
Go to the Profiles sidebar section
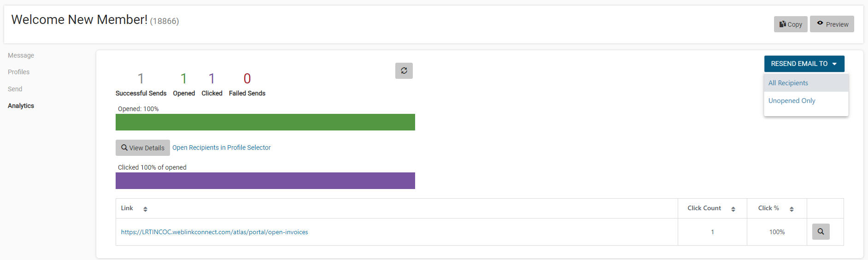pos(18,72)
